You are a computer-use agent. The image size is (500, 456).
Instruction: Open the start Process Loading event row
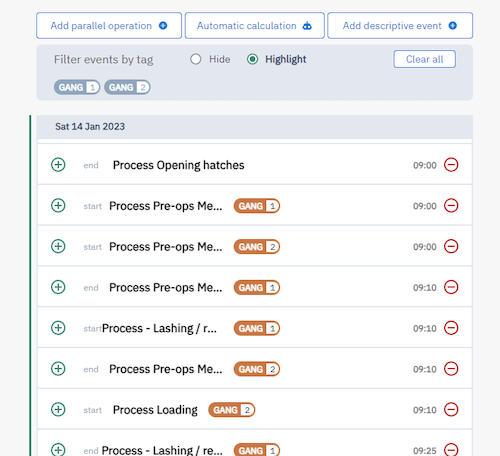pyautogui.click(x=255, y=409)
